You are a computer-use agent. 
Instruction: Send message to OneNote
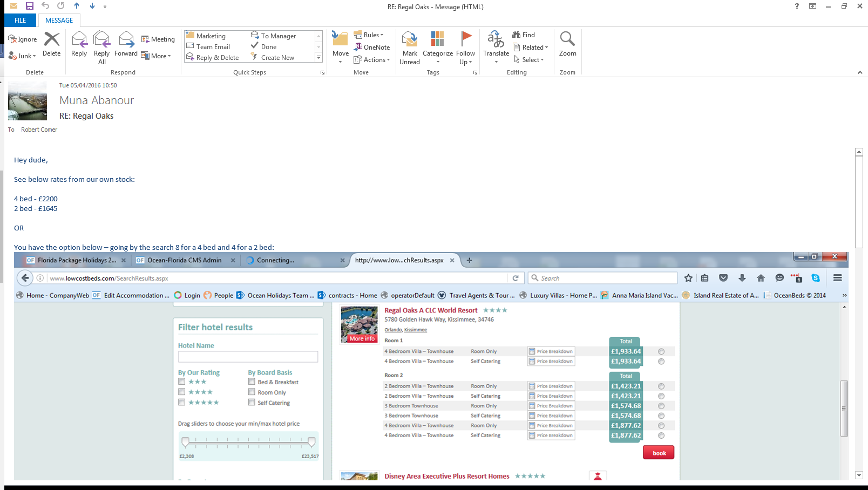click(x=372, y=47)
